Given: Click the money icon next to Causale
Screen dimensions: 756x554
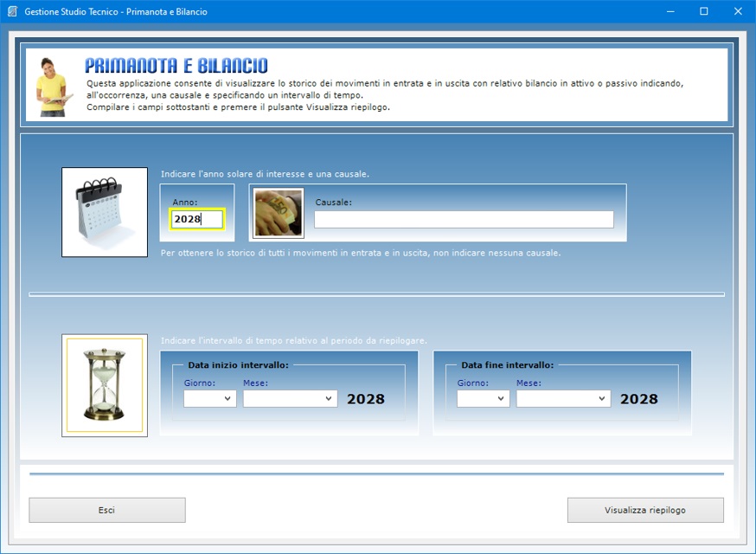Looking at the screenshot, I should (279, 213).
